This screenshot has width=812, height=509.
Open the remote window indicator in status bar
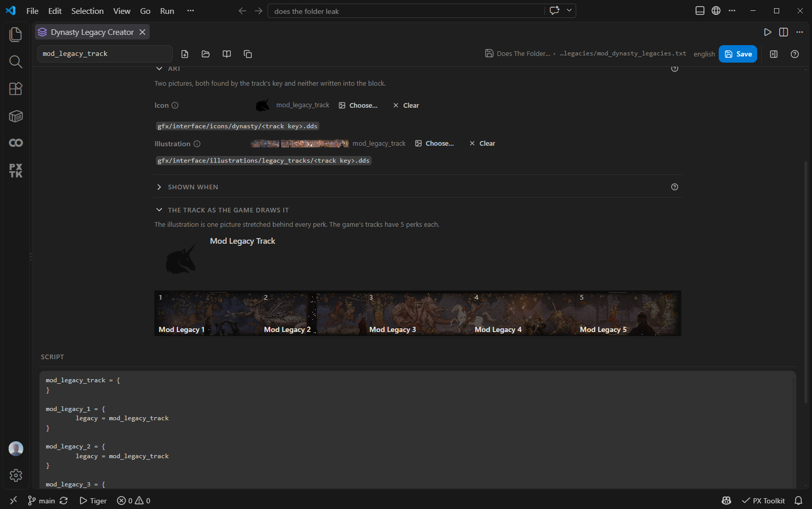[13, 500]
